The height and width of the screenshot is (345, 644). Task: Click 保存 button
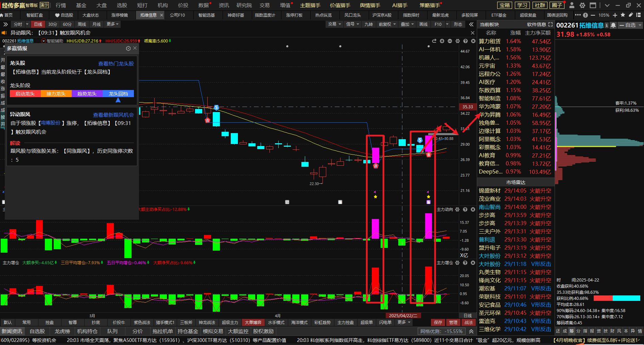coord(438,323)
